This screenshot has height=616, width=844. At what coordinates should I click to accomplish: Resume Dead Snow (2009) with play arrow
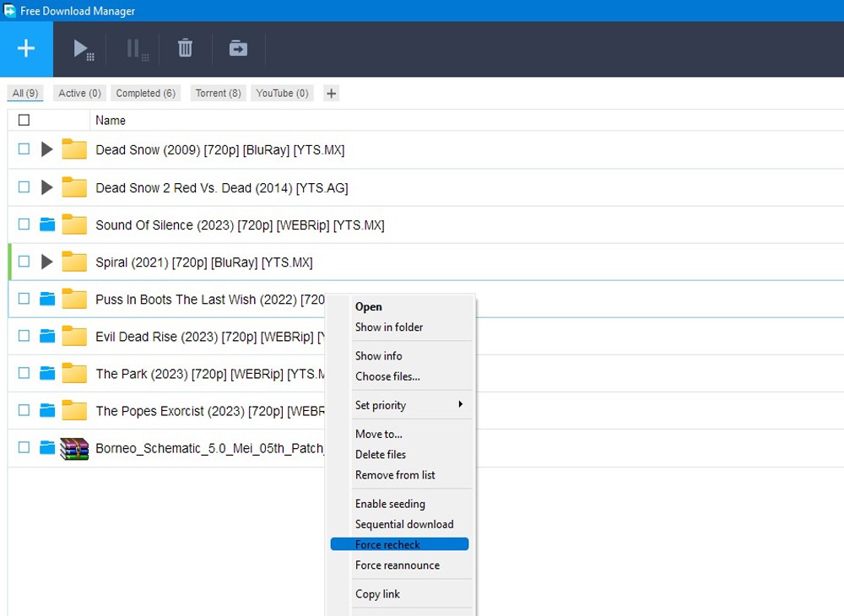pyautogui.click(x=46, y=149)
